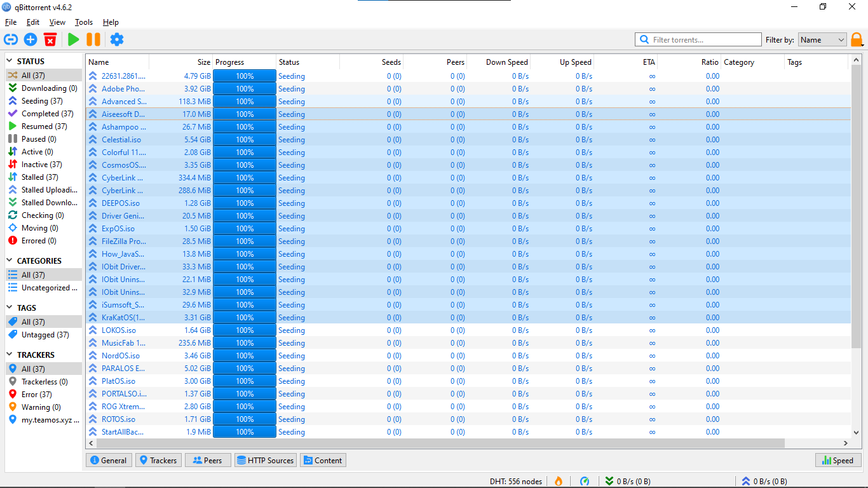This screenshot has height=488, width=868.
Task: Toggle alternative speed limits gauge icon
Action: click(x=585, y=481)
